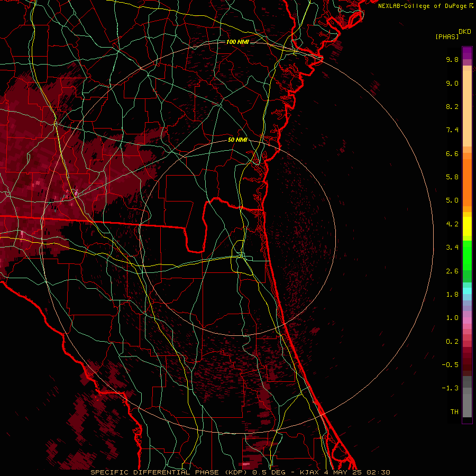
Task: Click the 9.8 value on color scale
Action: click(x=452, y=59)
